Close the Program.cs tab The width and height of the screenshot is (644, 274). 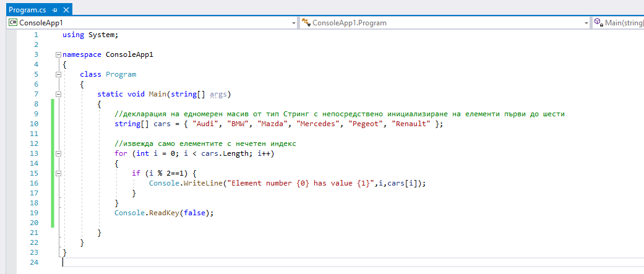tap(66, 9)
